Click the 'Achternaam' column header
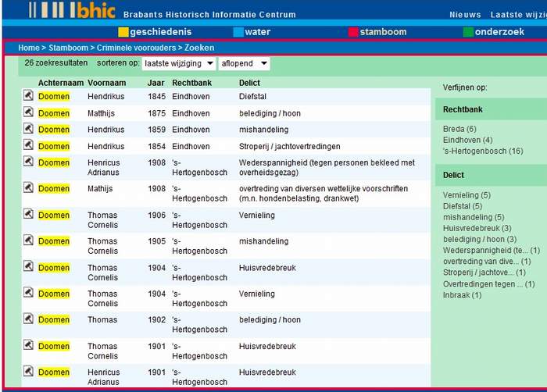Image resolution: width=547 pixels, height=392 pixels. click(59, 82)
